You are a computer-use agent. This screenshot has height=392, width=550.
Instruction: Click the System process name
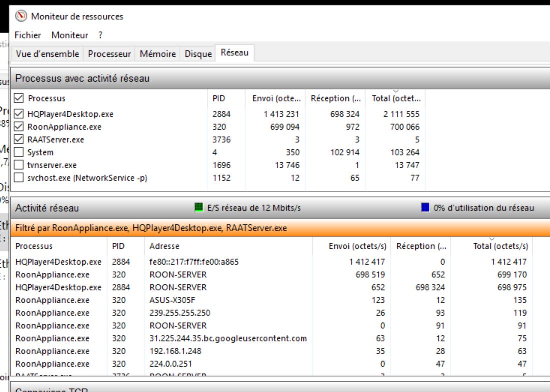pos(40,152)
